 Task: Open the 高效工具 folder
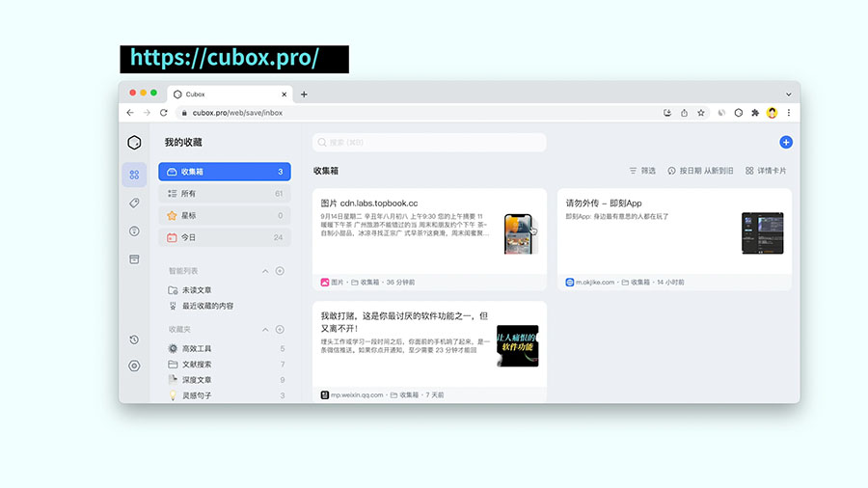tap(197, 348)
